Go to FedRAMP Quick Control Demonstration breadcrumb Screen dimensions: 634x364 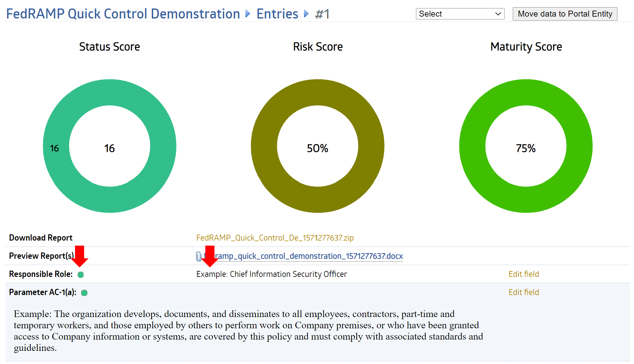[123, 14]
